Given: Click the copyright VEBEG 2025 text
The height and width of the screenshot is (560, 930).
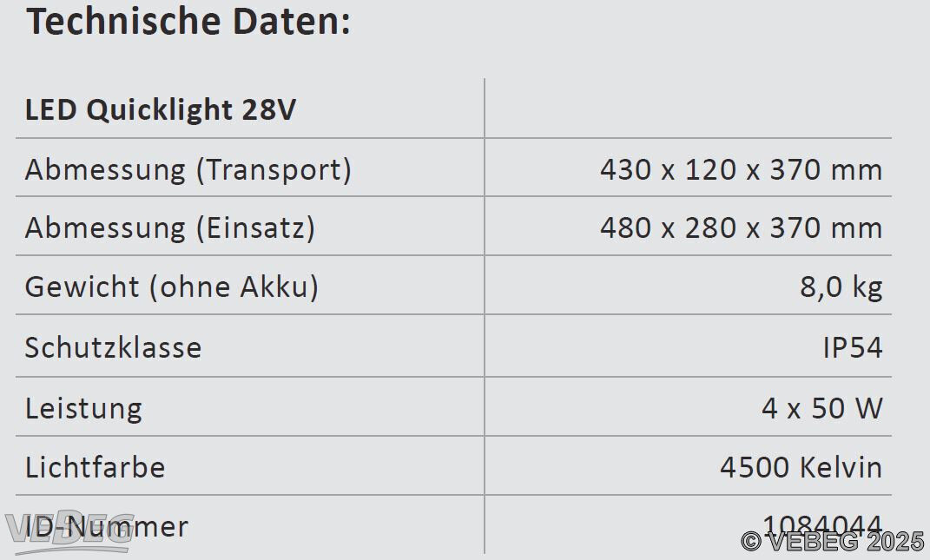Looking at the screenshot, I should 833,541.
